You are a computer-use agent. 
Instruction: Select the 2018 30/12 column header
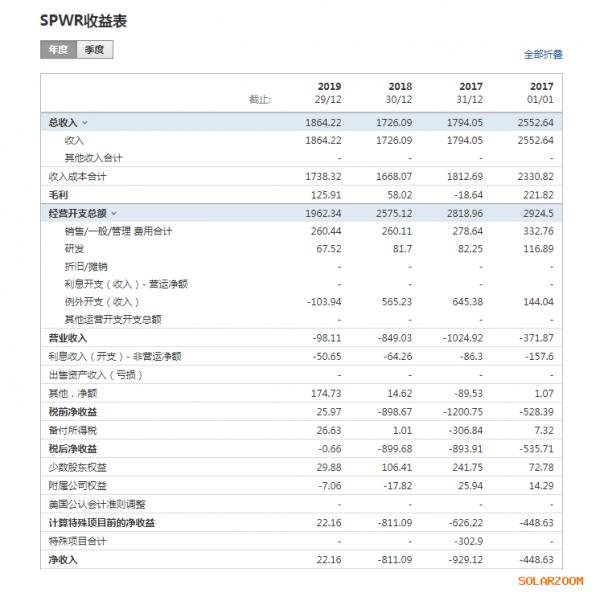pyautogui.click(x=399, y=93)
